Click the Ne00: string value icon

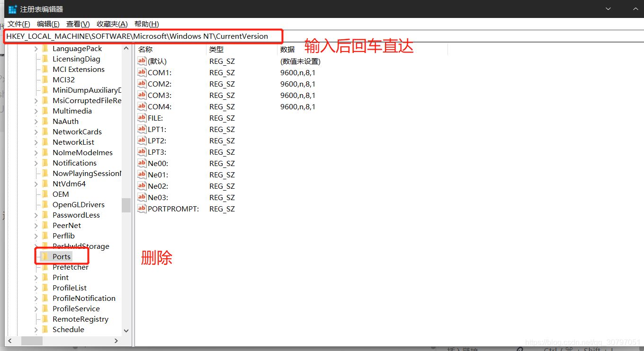pos(142,163)
